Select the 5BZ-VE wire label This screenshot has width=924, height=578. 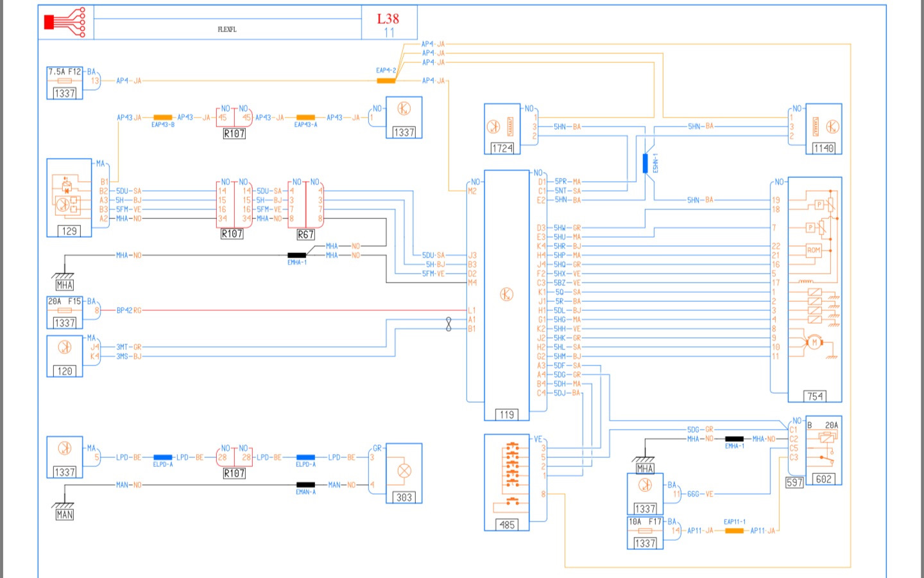click(567, 283)
